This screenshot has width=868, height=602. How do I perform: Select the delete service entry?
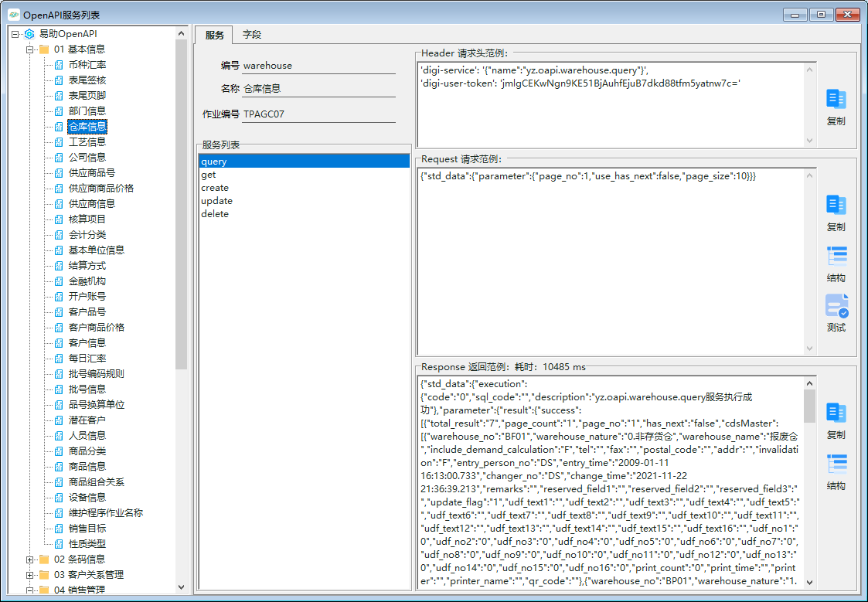215,214
